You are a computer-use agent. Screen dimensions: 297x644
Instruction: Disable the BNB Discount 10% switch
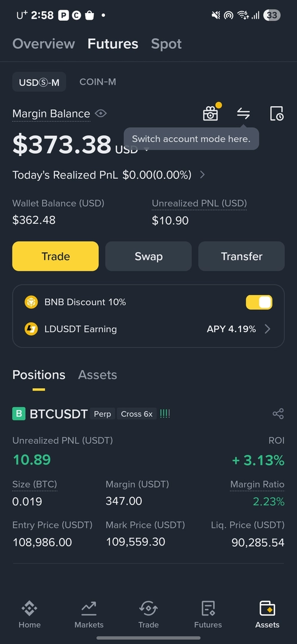[x=259, y=302]
